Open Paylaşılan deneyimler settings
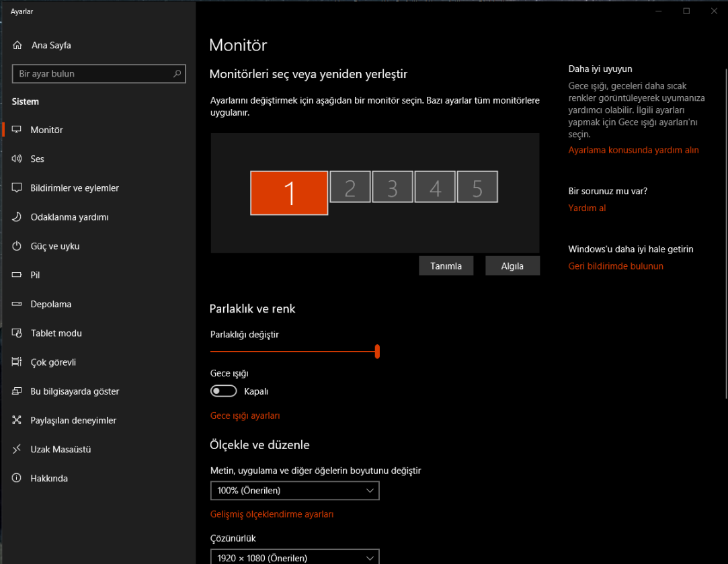728x564 pixels. (73, 419)
